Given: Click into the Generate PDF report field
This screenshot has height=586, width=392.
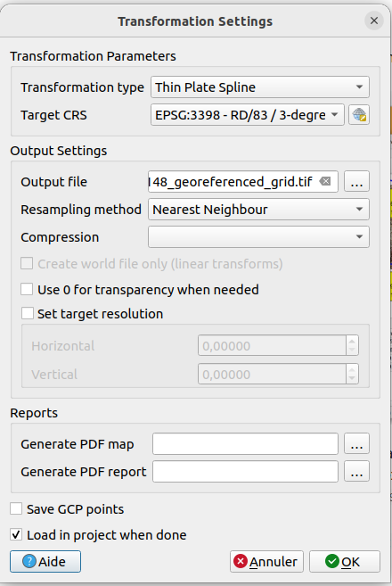Looking at the screenshot, I should pyautogui.click(x=245, y=471).
